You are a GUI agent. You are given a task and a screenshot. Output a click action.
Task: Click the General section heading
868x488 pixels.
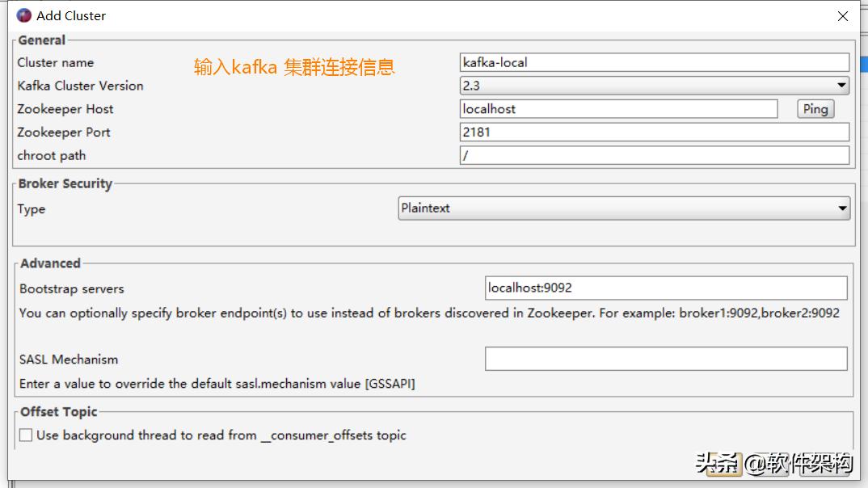pos(41,40)
